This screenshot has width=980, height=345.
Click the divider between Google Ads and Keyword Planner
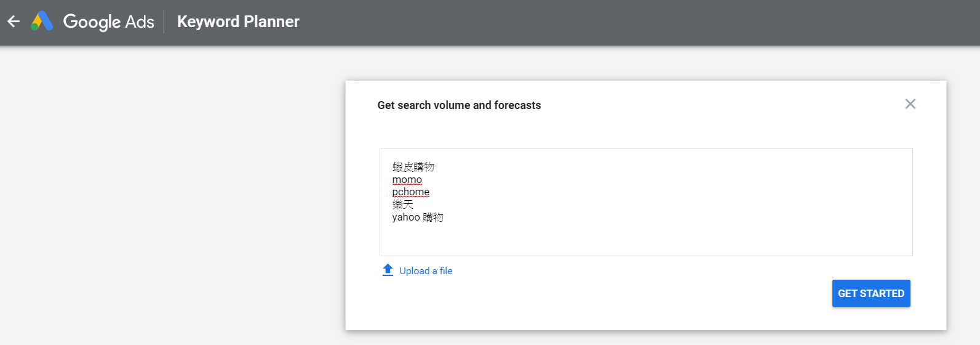click(x=164, y=22)
